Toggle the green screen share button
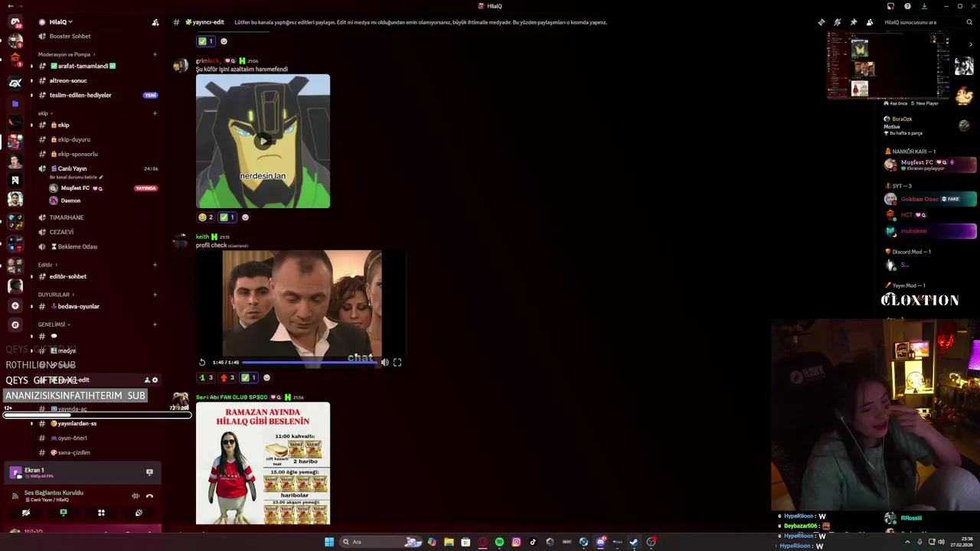Image resolution: width=980 pixels, height=551 pixels. click(64, 513)
